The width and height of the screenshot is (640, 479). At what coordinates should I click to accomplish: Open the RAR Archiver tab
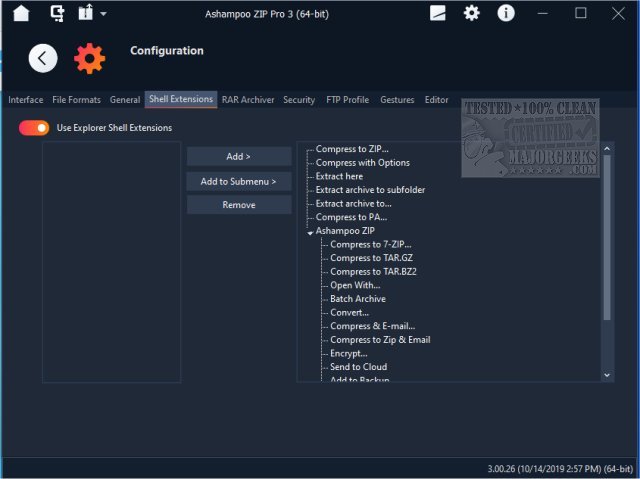tap(248, 100)
